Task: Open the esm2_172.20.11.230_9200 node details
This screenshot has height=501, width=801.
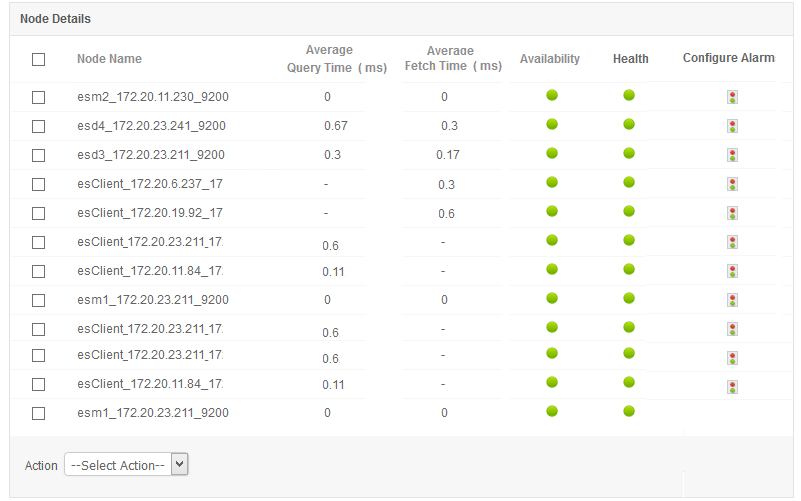Action: click(x=153, y=97)
